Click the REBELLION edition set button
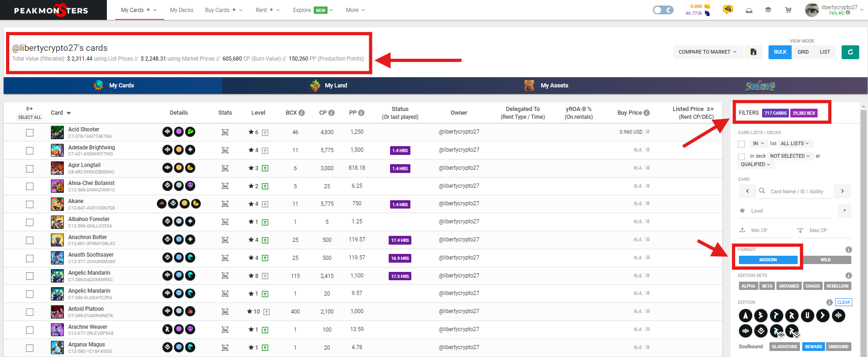 (x=837, y=286)
